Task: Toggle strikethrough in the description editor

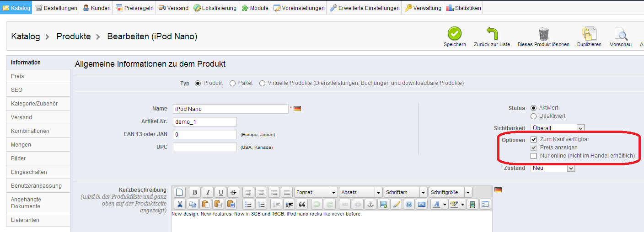Action: point(233,192)
